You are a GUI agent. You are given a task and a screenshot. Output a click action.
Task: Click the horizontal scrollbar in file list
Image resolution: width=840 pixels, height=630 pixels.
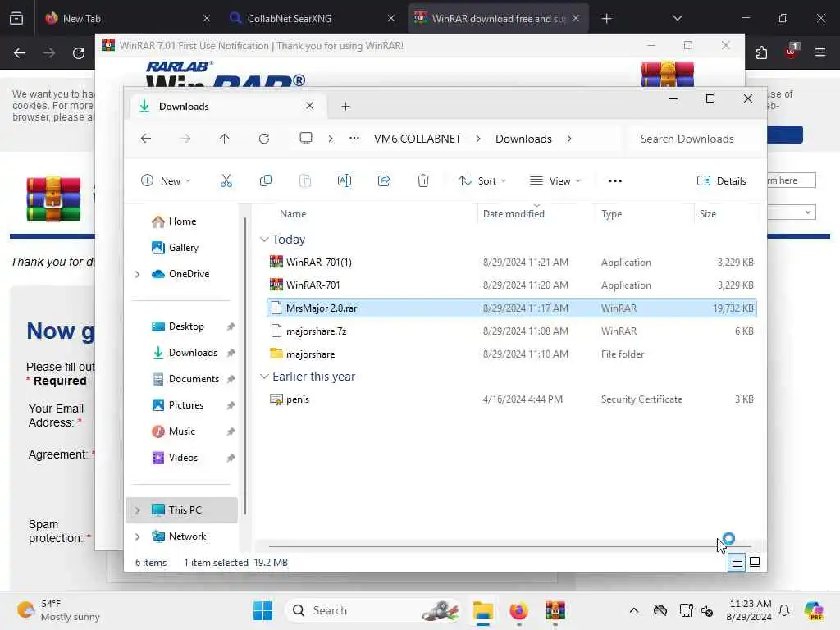point(509,546)
